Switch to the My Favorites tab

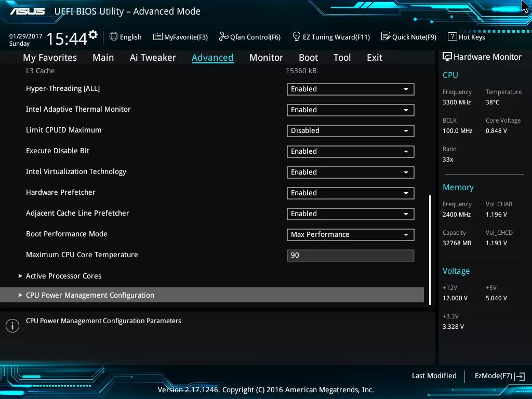50,58
